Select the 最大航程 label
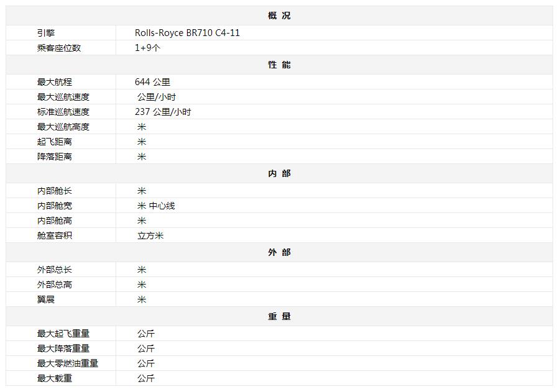The width and height of the screenshot is (560, 392). 55,82
